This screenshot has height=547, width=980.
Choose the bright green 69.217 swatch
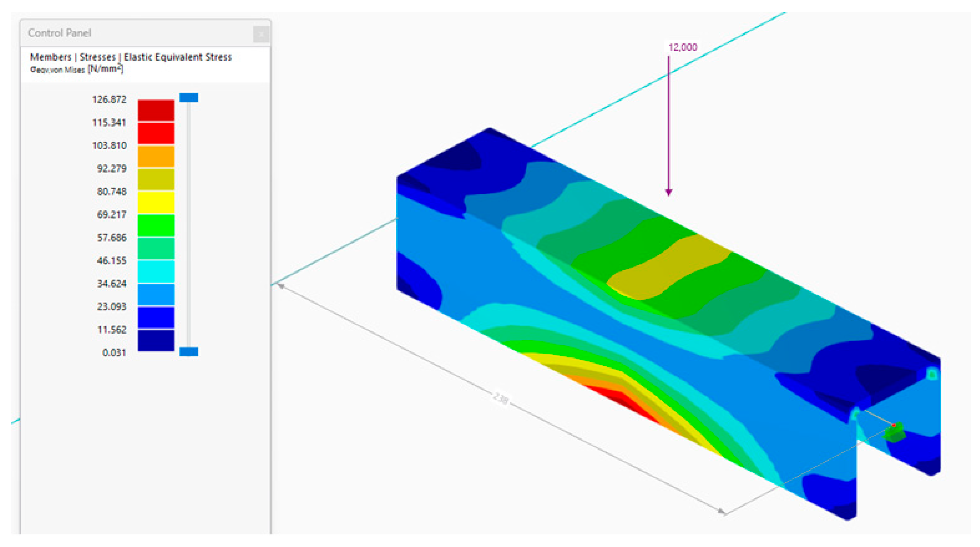click(156, 225)
